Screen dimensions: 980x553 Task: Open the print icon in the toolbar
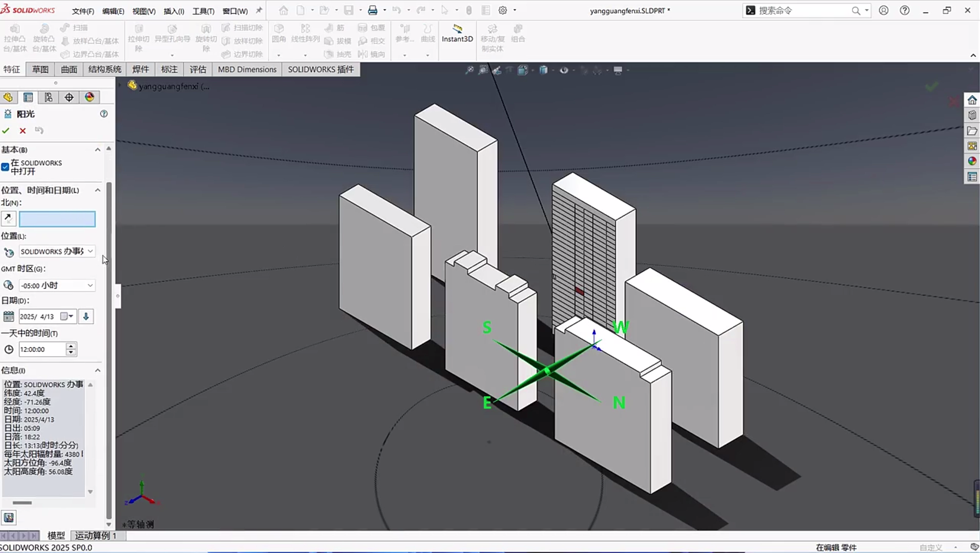372,10
